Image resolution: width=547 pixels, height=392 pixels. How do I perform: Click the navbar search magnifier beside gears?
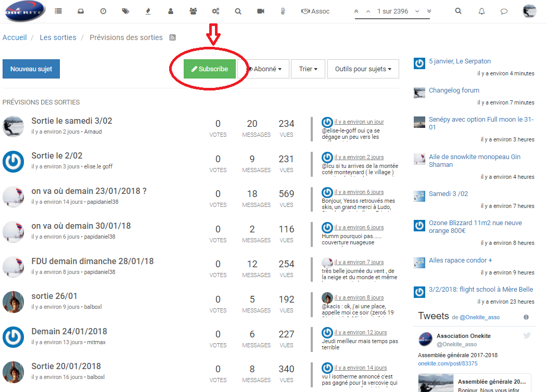(238, 11)
